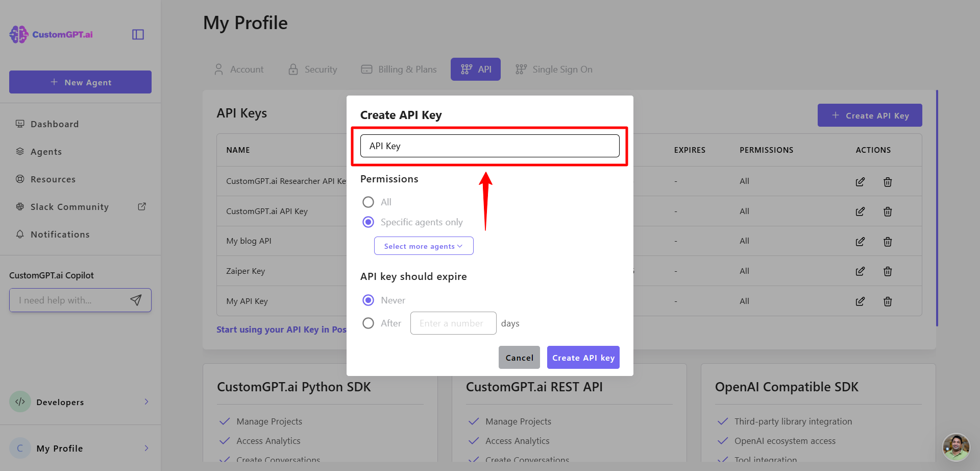
Task: Edit the My blog API key
Action: [860, 241]
